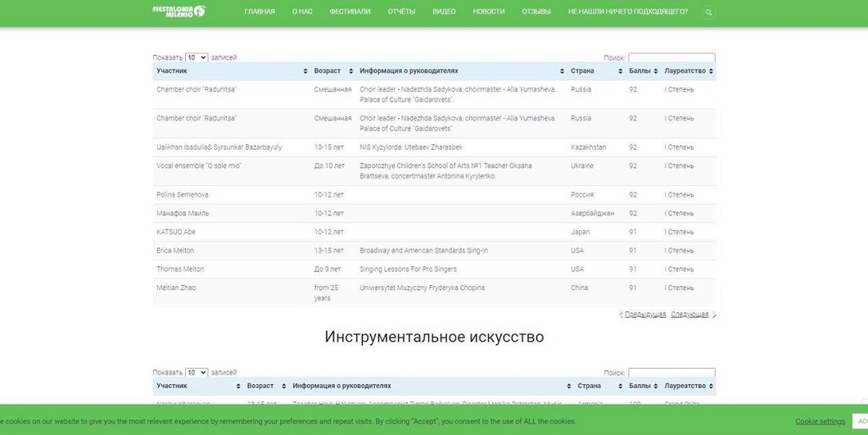Open records-per-page dropdown in first table
Image resolution: width=868 pixels, height=435 pixels.
197,57
